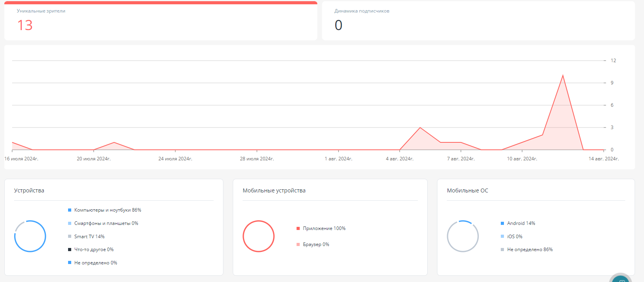The height and width of the screenshot is (282, 644).
Task: Toggle the Smart TV 14% legend entry
Action: [86, 237]
